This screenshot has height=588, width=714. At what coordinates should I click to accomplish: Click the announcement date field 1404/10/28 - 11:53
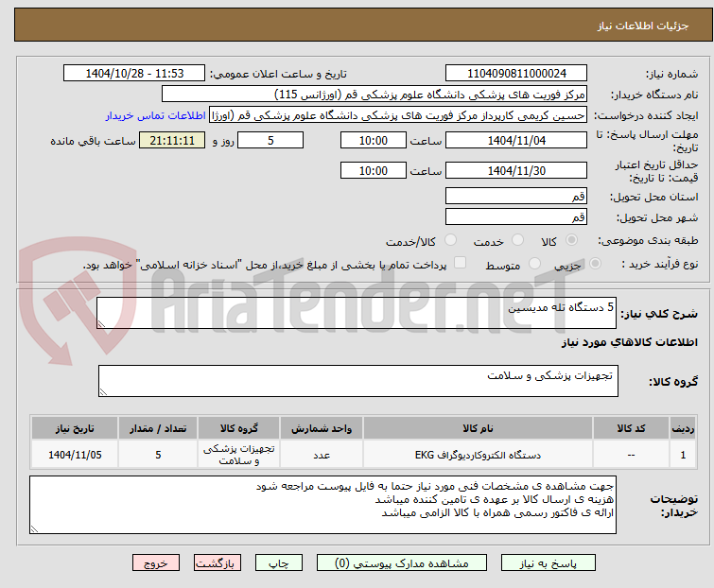coord(134,74)
